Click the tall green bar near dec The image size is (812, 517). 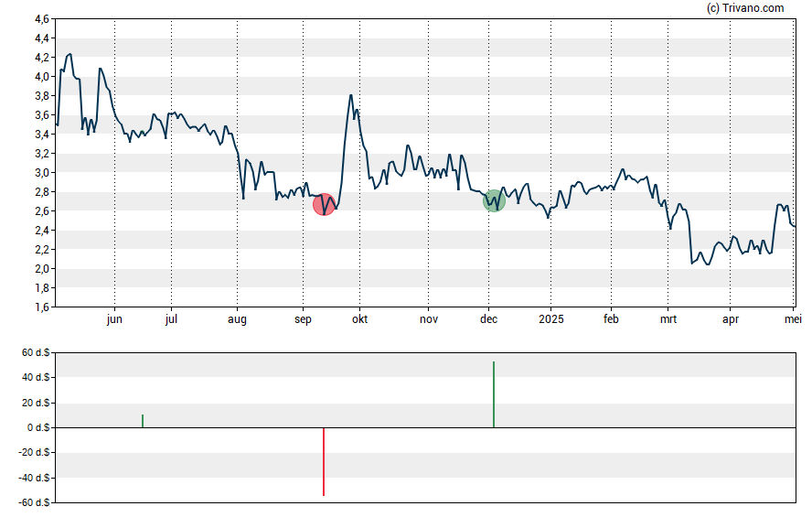494,394
